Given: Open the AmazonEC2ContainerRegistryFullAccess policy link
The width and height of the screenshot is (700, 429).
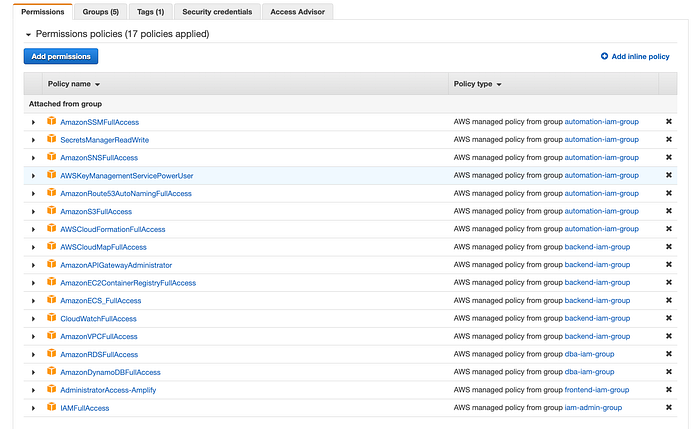Looking at the screenshot, I should click(128, 283).
